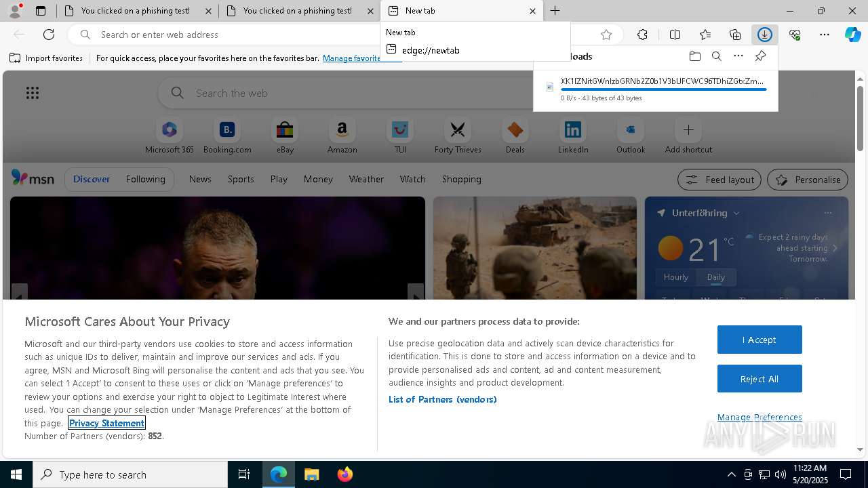Click the MSN logo
Viewport: 868px width, 488px height.
click(33, 178)
